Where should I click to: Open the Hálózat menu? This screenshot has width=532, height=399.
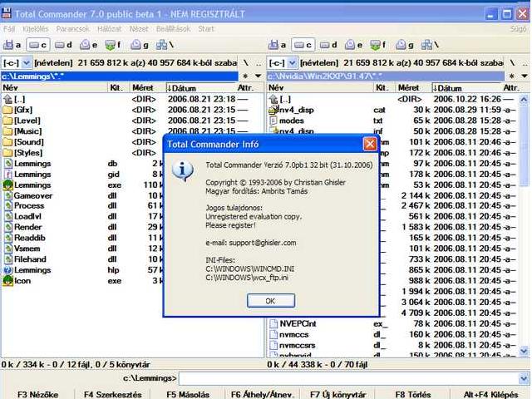109,29
